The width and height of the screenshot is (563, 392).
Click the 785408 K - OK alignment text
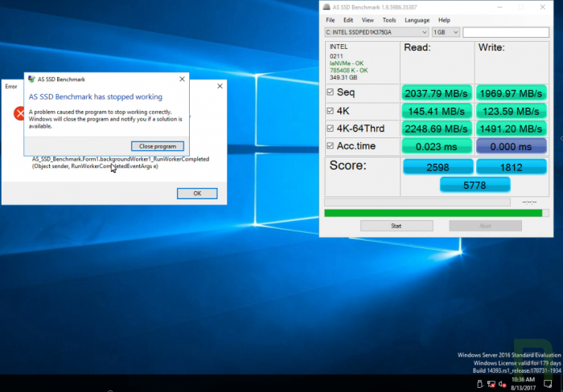click(348, 71)
